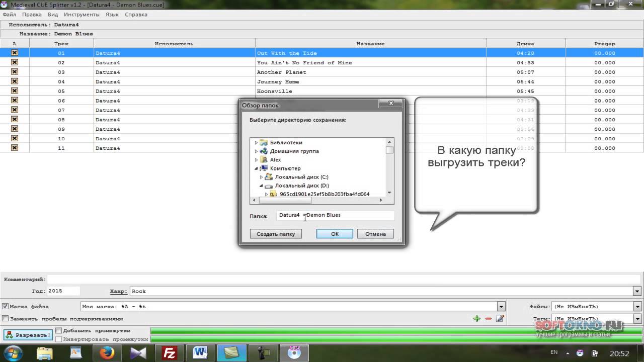Select the Библиотеки folder icon in tree
This screenshot has height=362, width=644.
[x=264, y=143]
